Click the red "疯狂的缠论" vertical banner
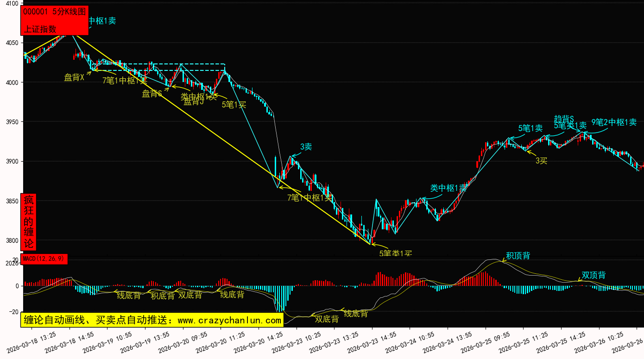The height and width of the screenshot is (359, 644). coord(28,222)
